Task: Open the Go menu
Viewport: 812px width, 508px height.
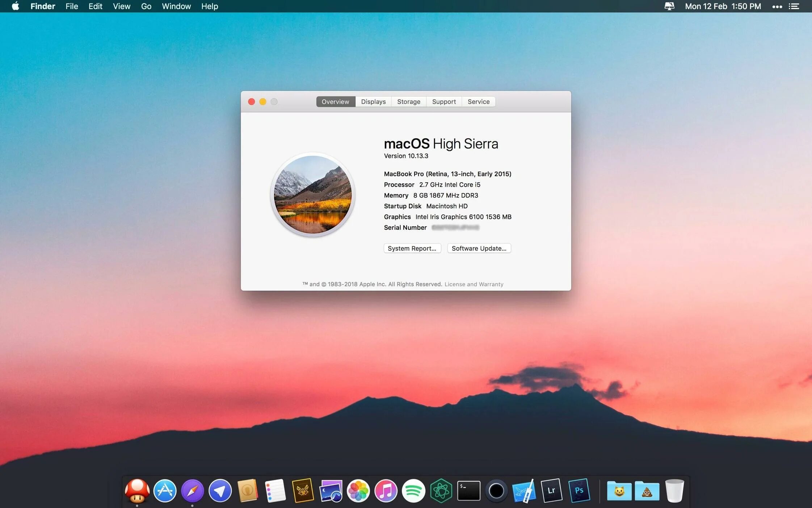Action: (146, 6)
